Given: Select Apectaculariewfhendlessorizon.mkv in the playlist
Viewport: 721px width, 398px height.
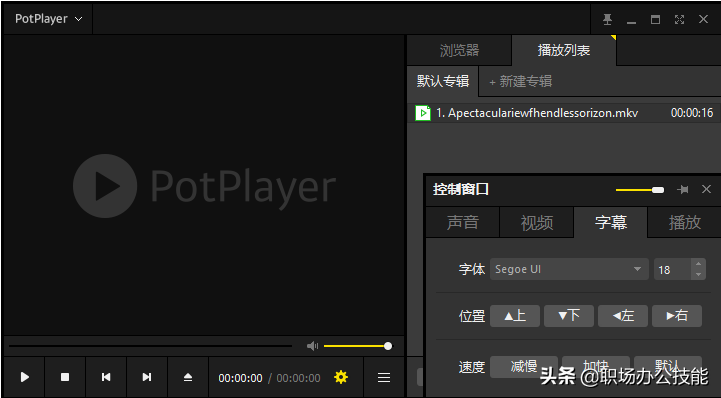Looking at the screenshot, I should point(564,113).
